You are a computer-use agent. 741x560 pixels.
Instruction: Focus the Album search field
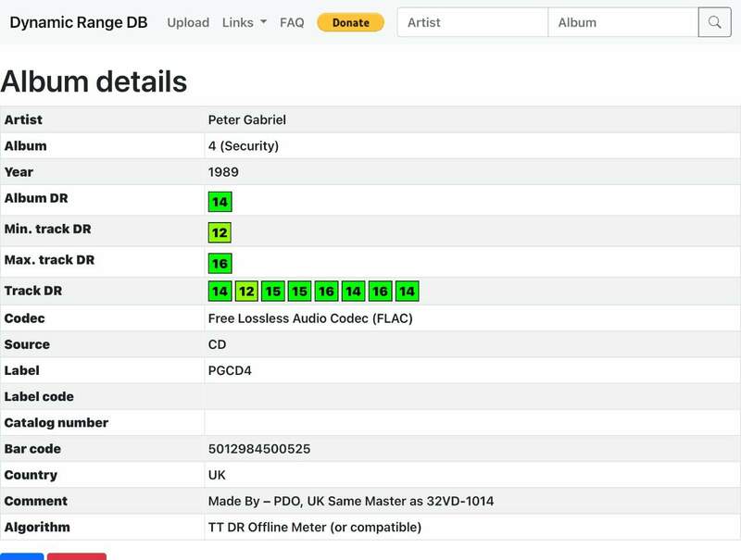coord(622,22)
